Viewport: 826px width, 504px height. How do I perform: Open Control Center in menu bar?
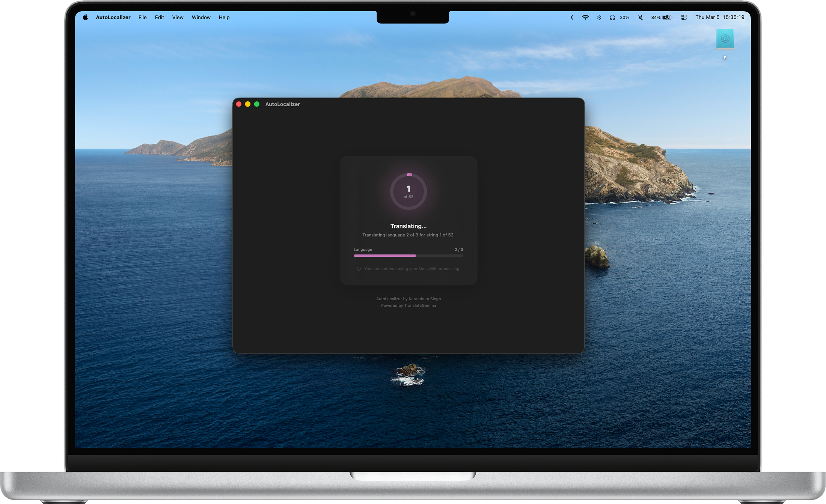pyautogui.click(x=684, y=17)
